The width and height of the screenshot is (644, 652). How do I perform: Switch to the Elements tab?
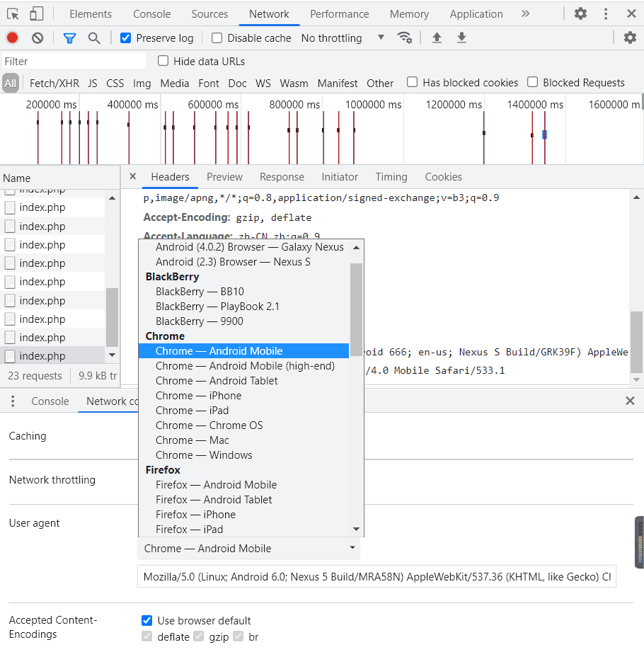[x=91, y=14]
